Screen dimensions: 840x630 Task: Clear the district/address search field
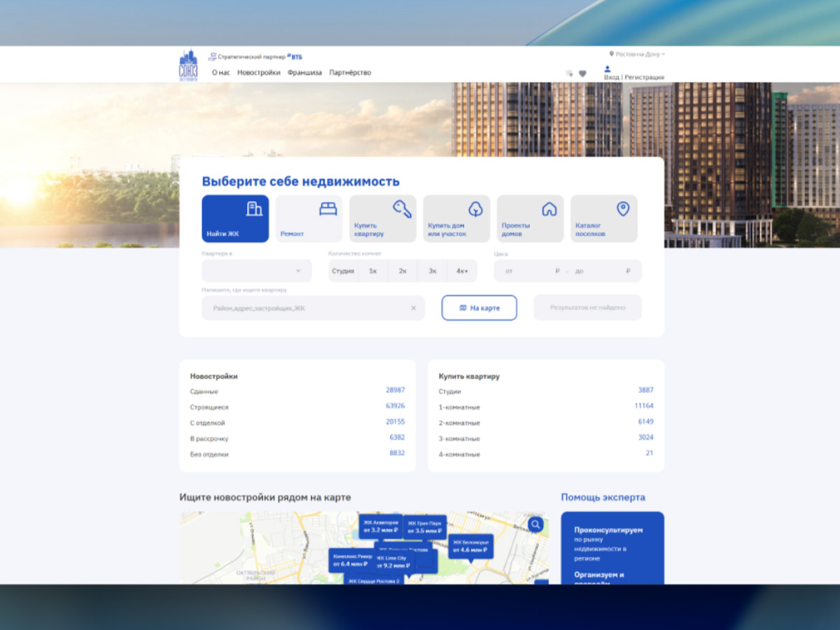pyautogui.click(x=413, y=308)
